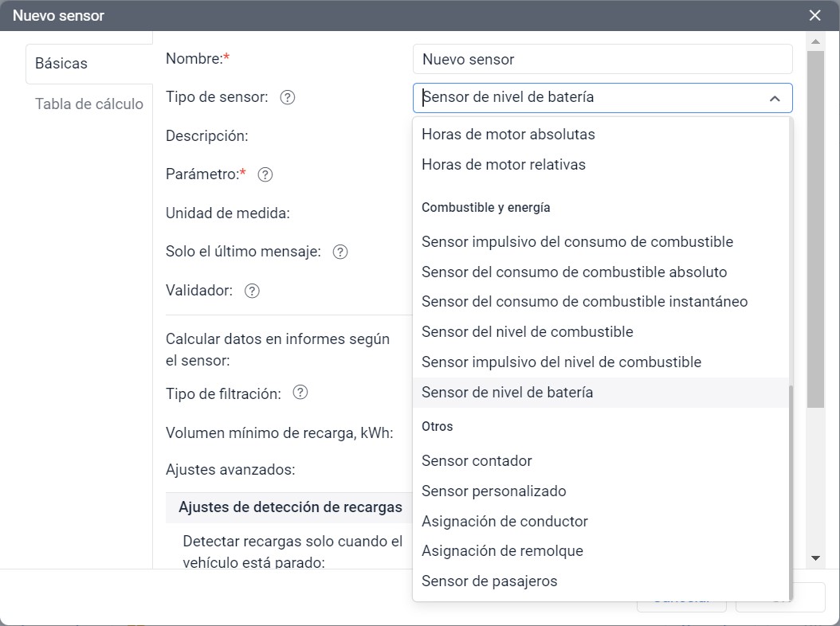Open the Básicas tab

[61, 64]
